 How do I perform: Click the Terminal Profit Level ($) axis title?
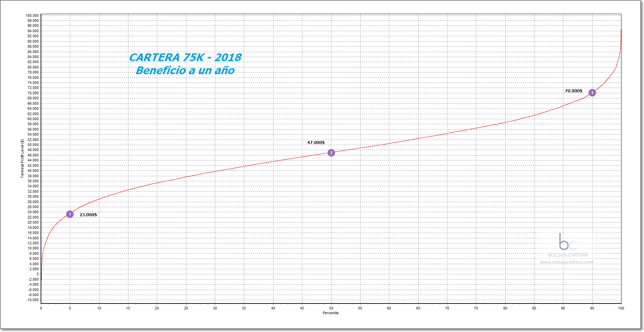(23, 158)
